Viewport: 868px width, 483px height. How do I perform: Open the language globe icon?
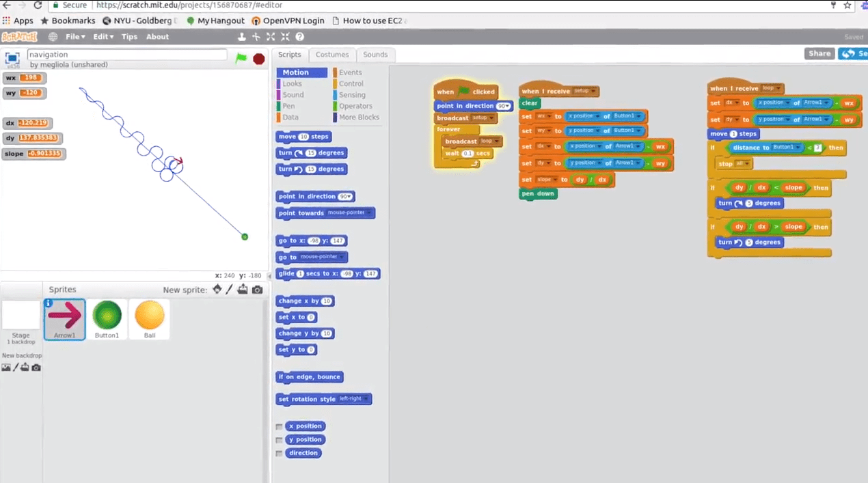(x=53, y=37)
